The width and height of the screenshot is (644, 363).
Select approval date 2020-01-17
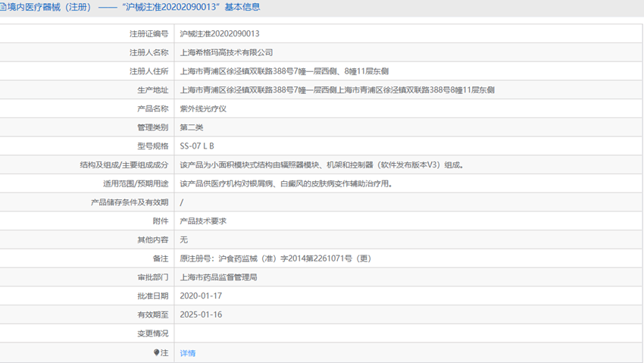(201, 296)
